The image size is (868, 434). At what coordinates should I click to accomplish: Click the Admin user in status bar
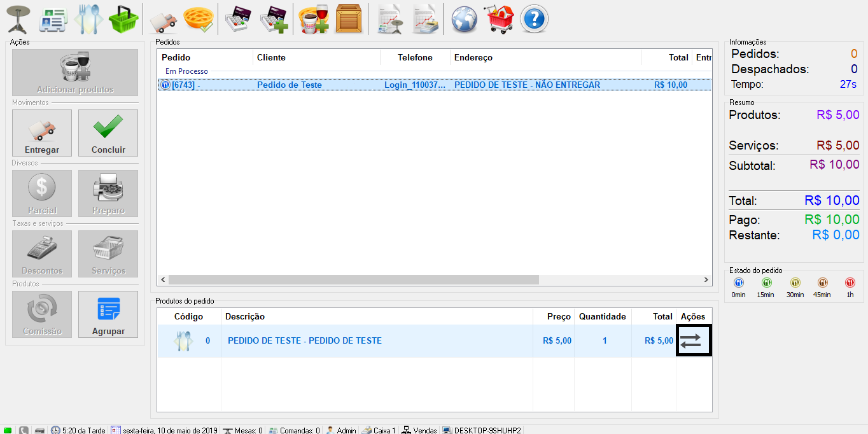click(x=341, y=430)
